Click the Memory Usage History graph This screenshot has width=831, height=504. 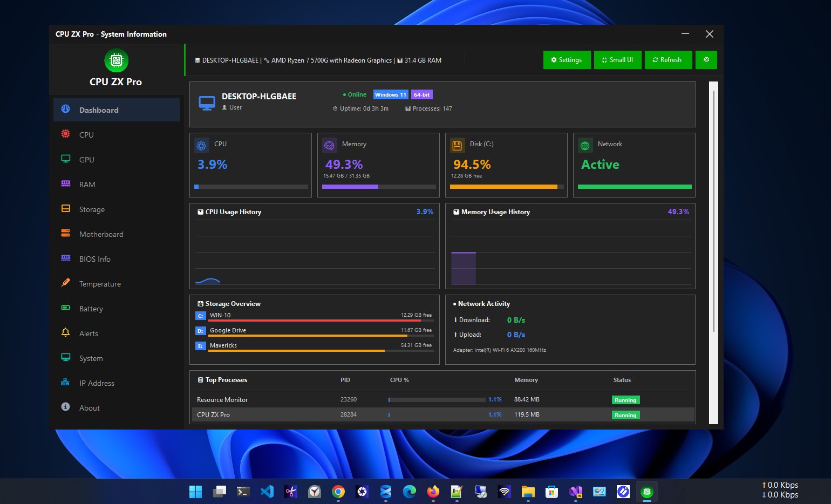coord(571,253)
